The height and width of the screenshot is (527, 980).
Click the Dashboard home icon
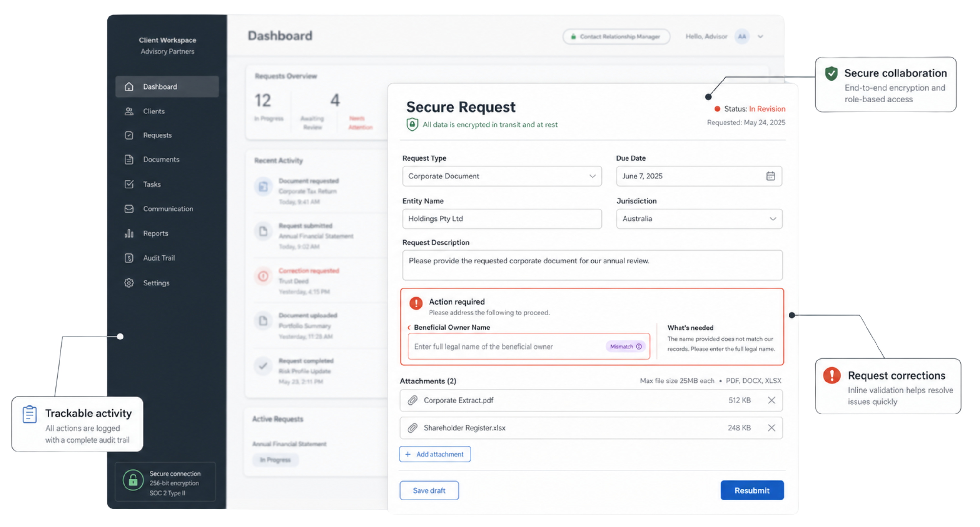(129, 87)
